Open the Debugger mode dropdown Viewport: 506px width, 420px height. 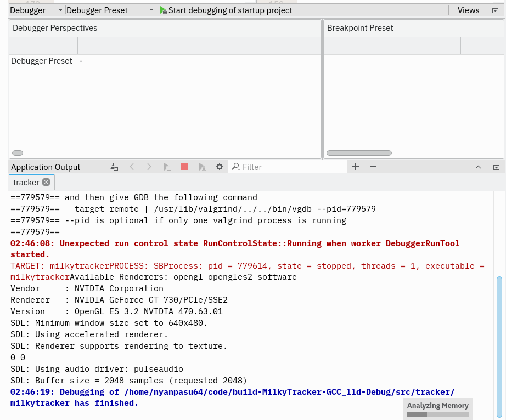(36, 10)
